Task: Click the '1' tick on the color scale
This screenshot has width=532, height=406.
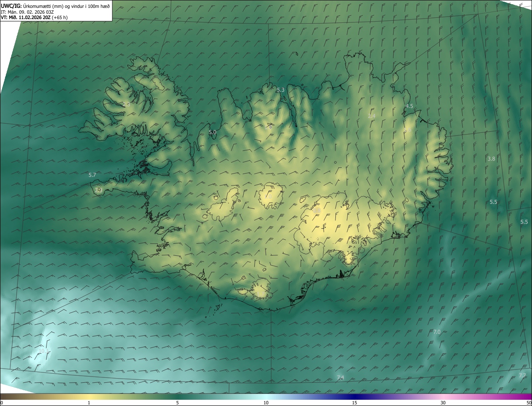Action: tap(89, 403)
